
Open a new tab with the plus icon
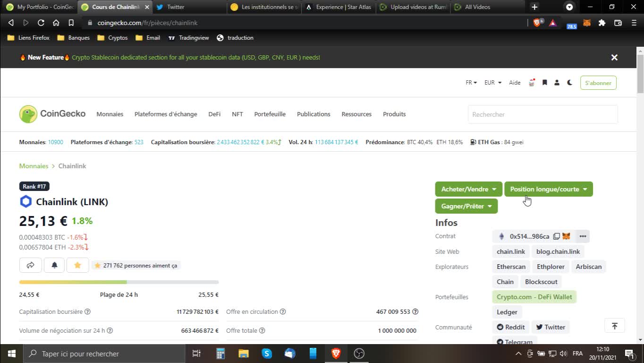534,7
